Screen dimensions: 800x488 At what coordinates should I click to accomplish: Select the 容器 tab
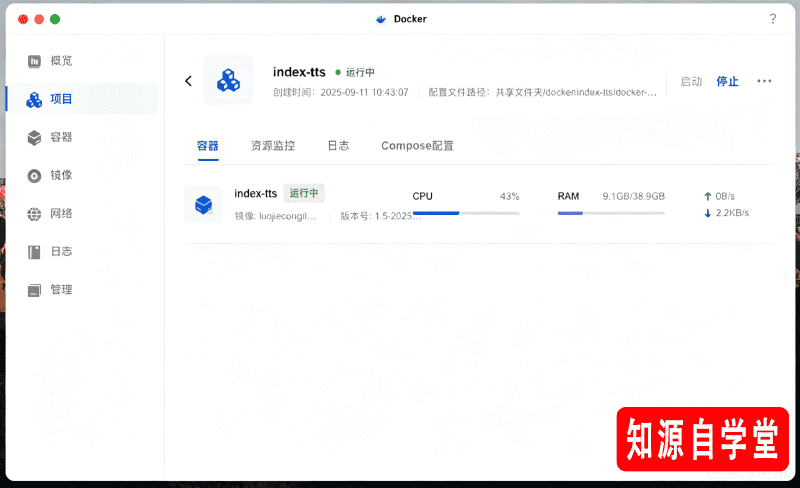coord(208,146)
